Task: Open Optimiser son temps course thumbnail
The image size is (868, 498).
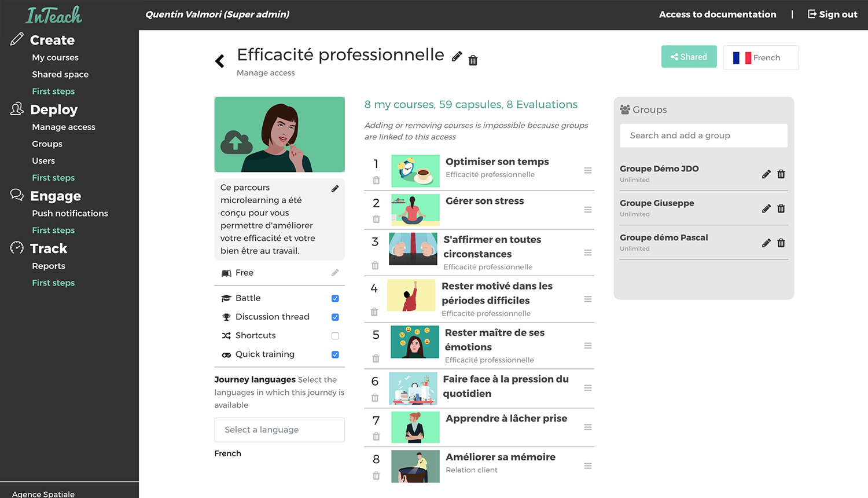Action: pos(415,171)
